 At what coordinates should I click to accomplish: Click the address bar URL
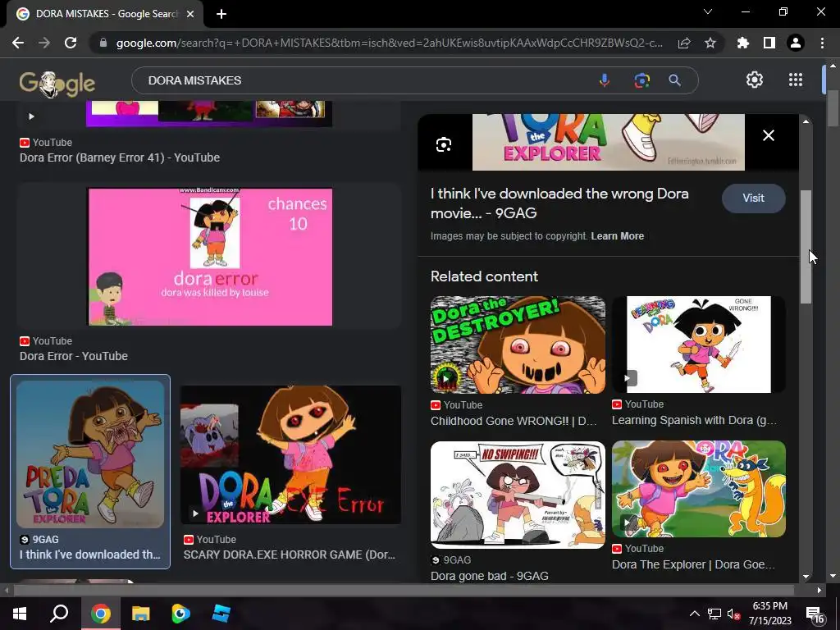coord(389,43)
